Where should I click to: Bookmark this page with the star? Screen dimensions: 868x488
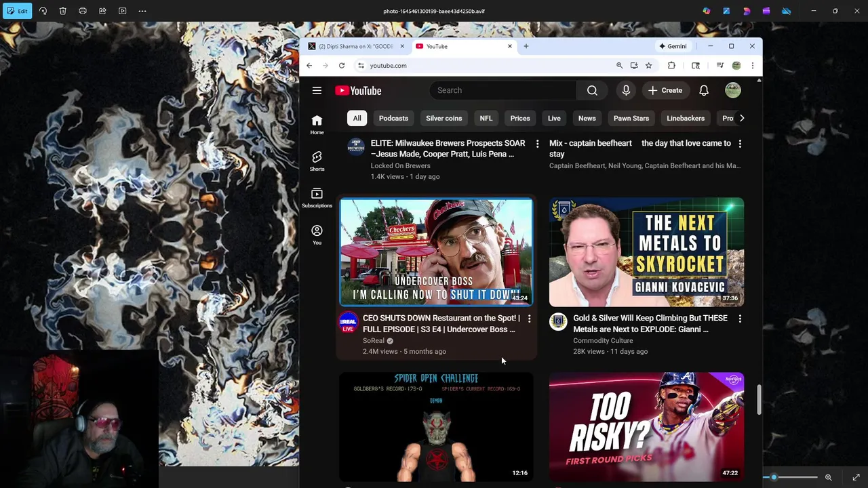coord(648,66)
